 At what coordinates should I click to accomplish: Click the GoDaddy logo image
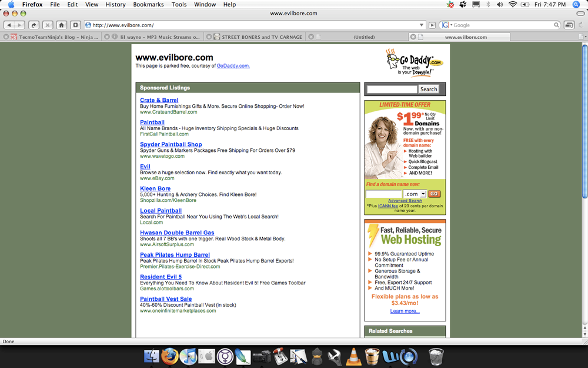pyautogui.click(x=415, y=62)
